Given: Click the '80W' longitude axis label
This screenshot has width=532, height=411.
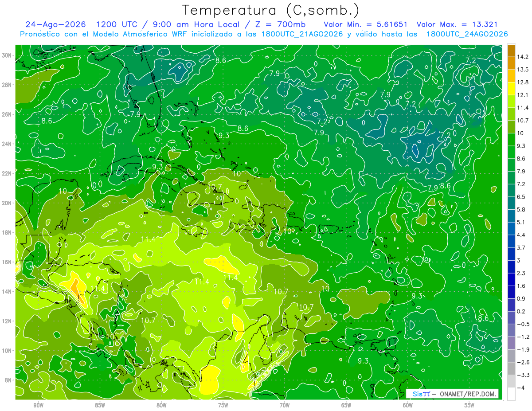Looking at the screenshot, I should click(161, 405).
